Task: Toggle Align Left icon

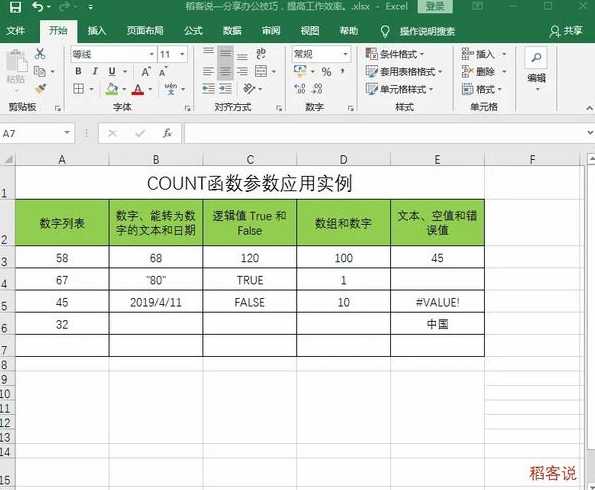Action: (x=208, y=71)
